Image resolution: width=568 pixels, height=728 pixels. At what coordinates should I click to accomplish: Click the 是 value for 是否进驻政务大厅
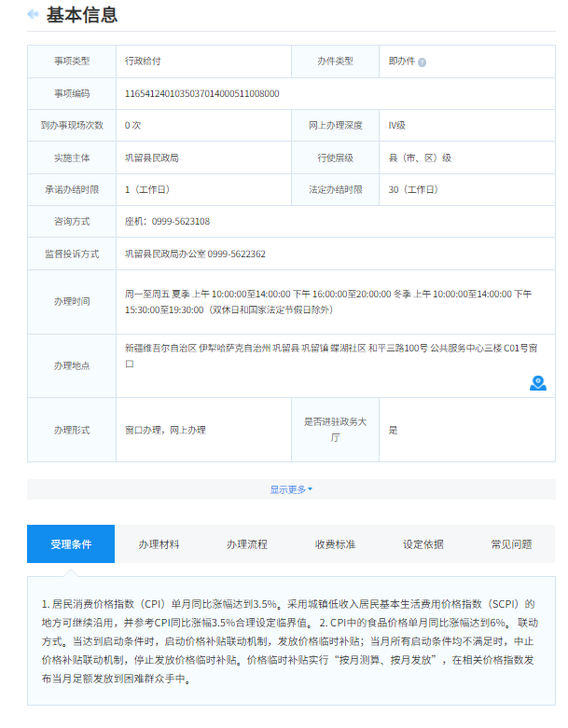click(393, 431)
